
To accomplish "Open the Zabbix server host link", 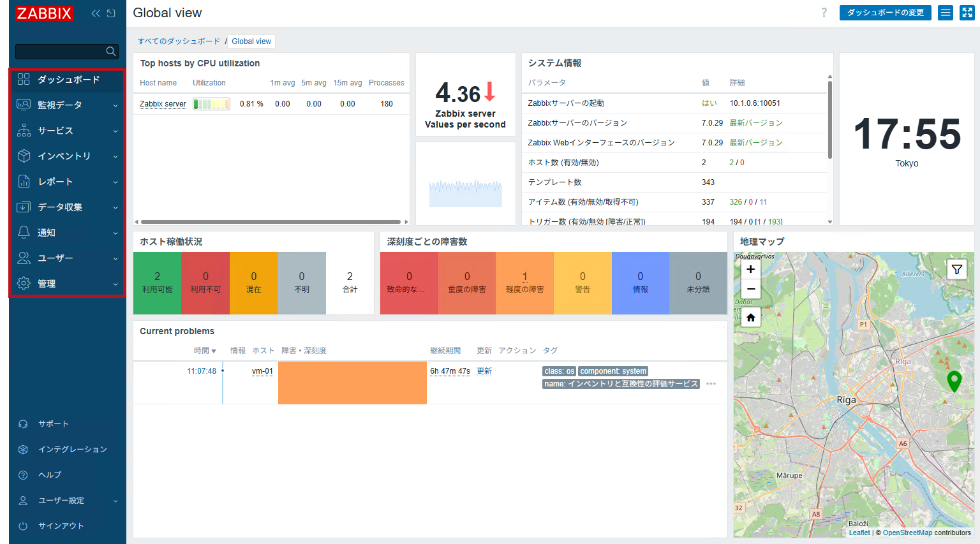I will (x=163, y=104).
